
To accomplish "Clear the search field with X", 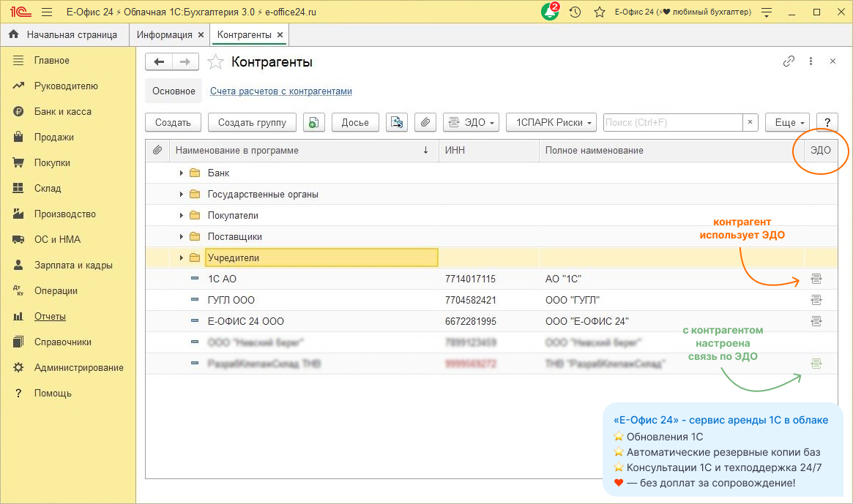I will [750, 122].
